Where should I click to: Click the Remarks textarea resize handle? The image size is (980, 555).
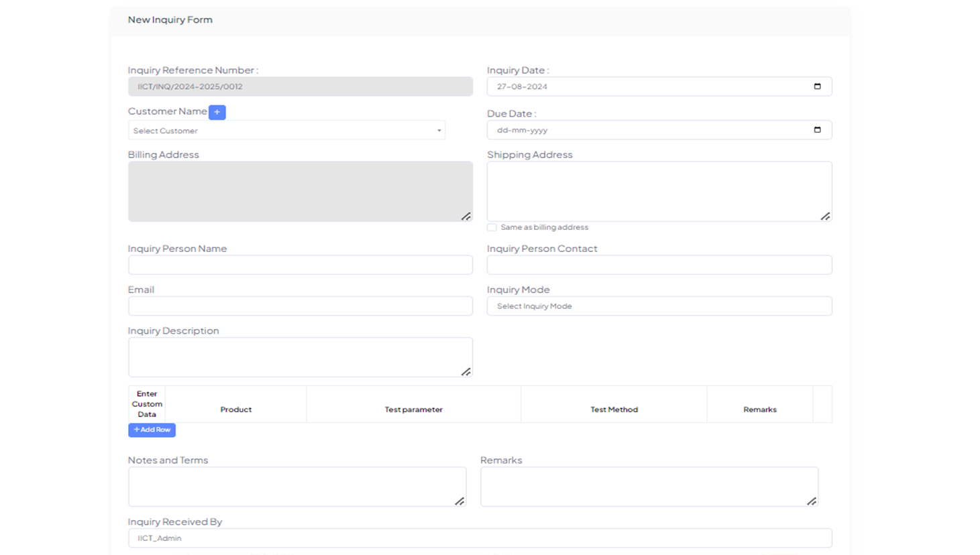(x=812, y=501)
